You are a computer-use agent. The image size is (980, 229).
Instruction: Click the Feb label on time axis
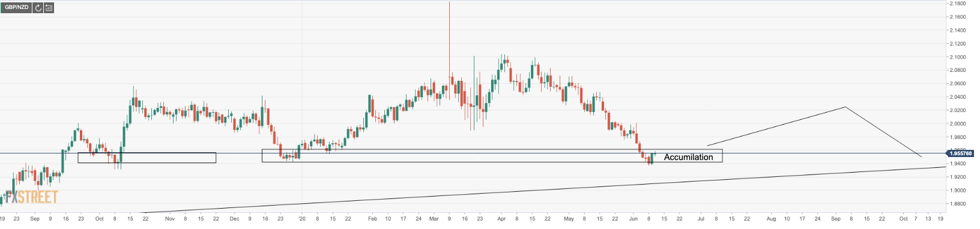(x=372, y=219)
